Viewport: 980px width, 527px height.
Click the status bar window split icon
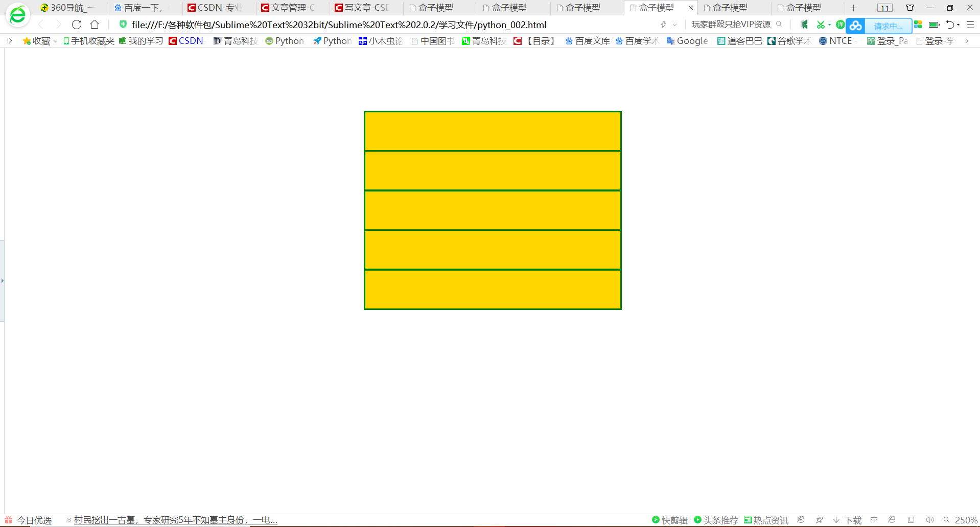pos(911,520)
